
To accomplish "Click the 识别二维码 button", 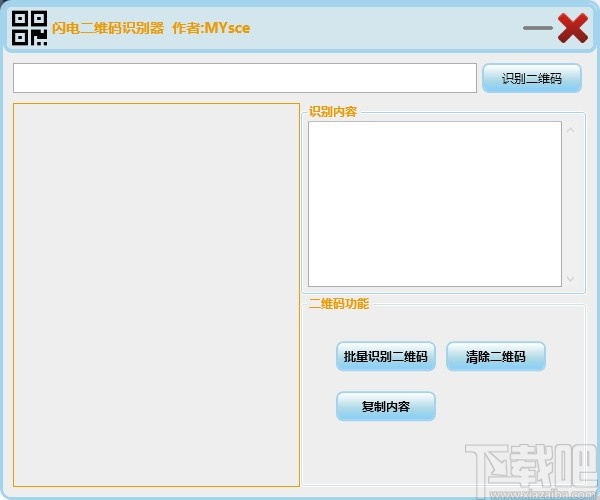I will (x=532, y=78).
